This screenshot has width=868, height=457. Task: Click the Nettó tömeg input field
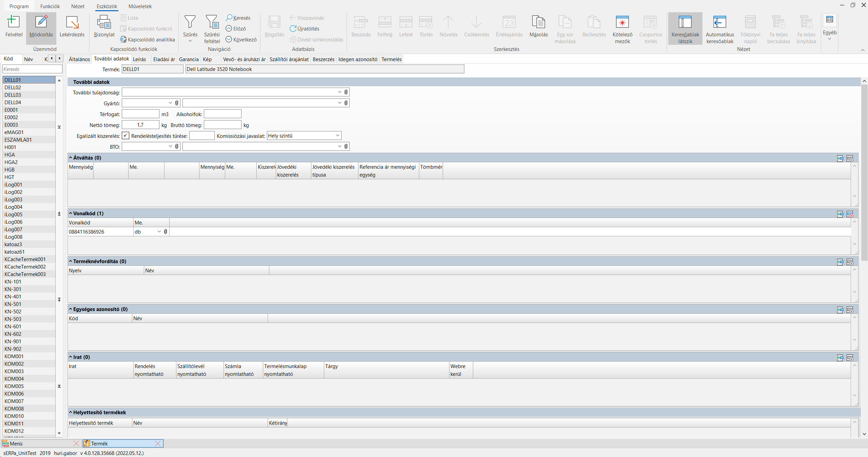point(140,125)
